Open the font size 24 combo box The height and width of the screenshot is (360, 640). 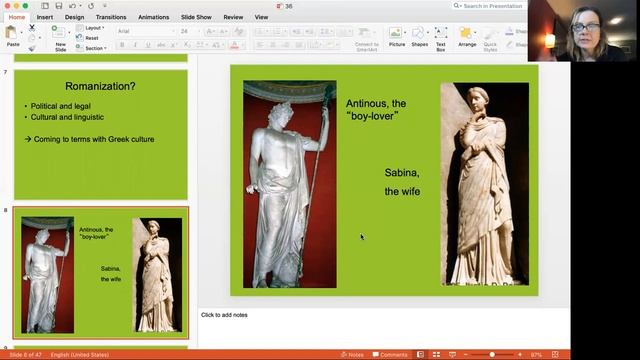click(x=190, y=31)
